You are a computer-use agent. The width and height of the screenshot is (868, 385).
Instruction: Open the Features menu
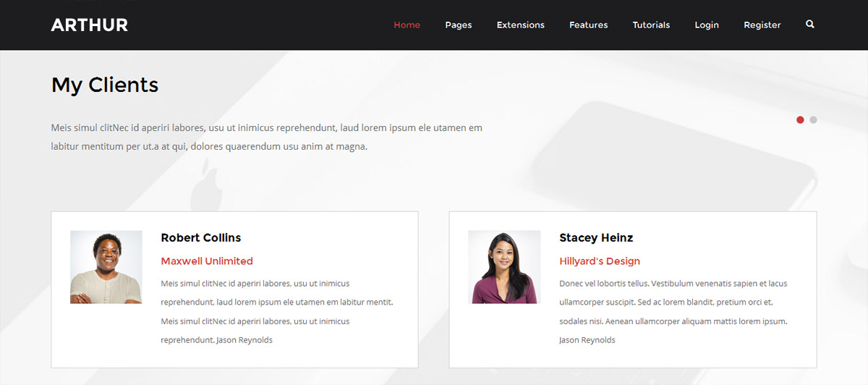589,25
